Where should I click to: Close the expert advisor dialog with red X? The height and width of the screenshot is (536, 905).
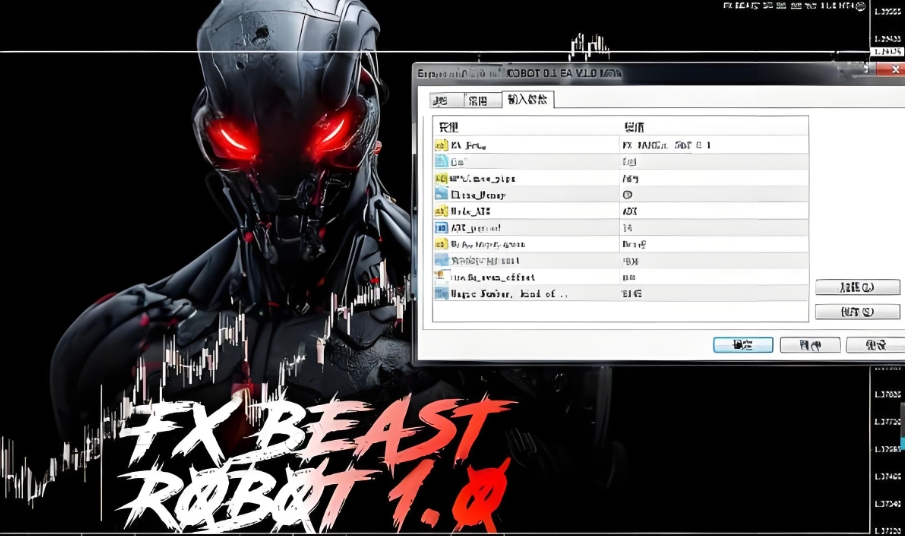click(893, 69)
